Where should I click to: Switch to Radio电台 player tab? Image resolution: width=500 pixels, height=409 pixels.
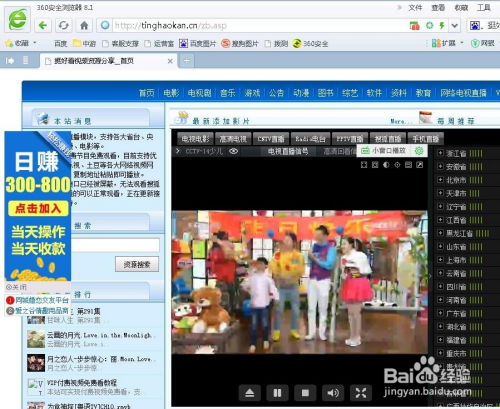[310, 139]
